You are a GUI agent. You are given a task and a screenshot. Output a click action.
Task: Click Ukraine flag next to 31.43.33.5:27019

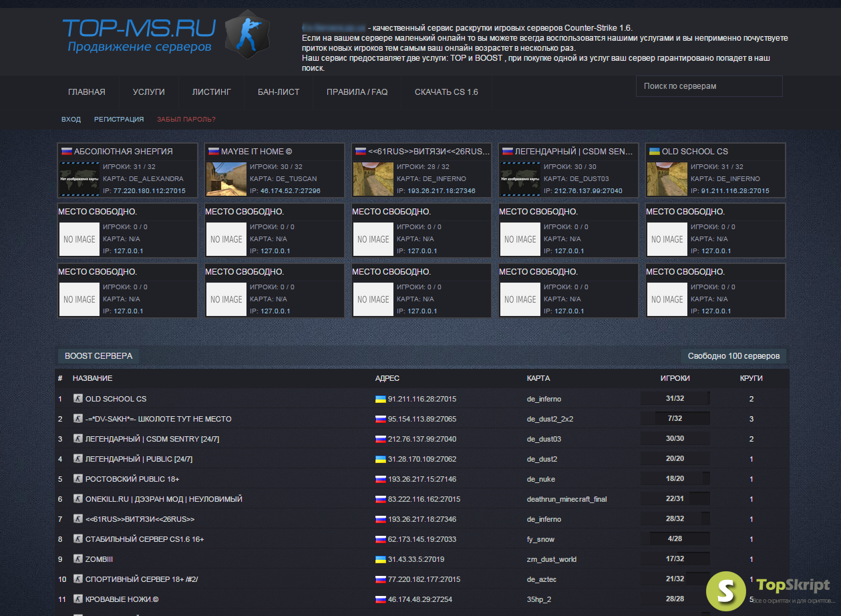[x=380, y=559]
